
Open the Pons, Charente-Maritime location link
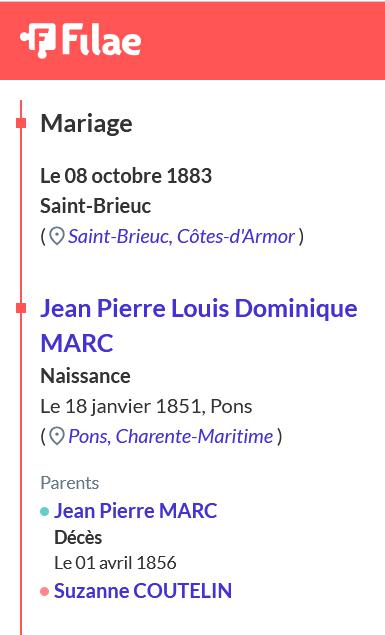170,436
